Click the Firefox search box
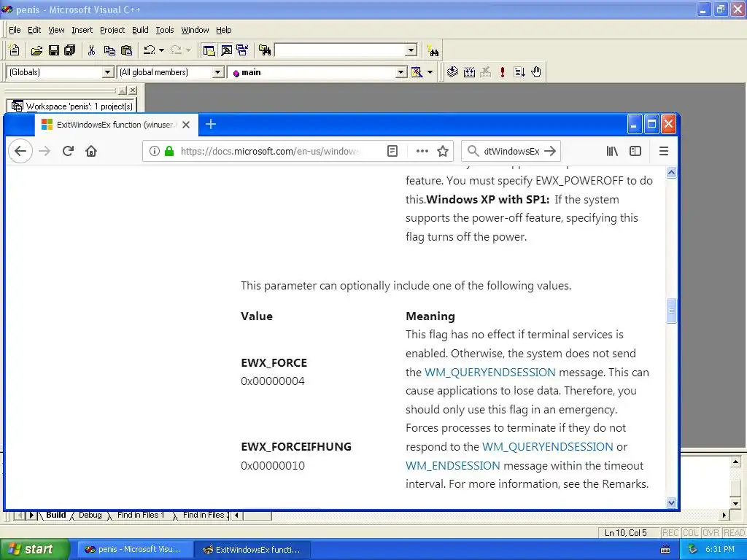Viewport: 747px width, 560px height. click(511, 151)
